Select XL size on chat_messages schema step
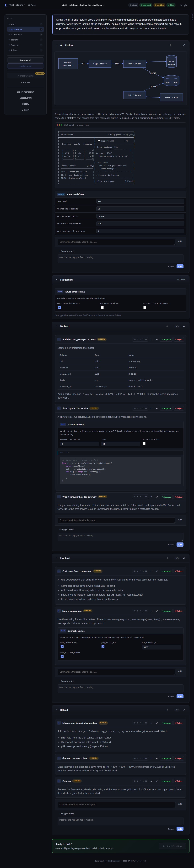This screenshot has height=868, width=194. coord(146,339)
